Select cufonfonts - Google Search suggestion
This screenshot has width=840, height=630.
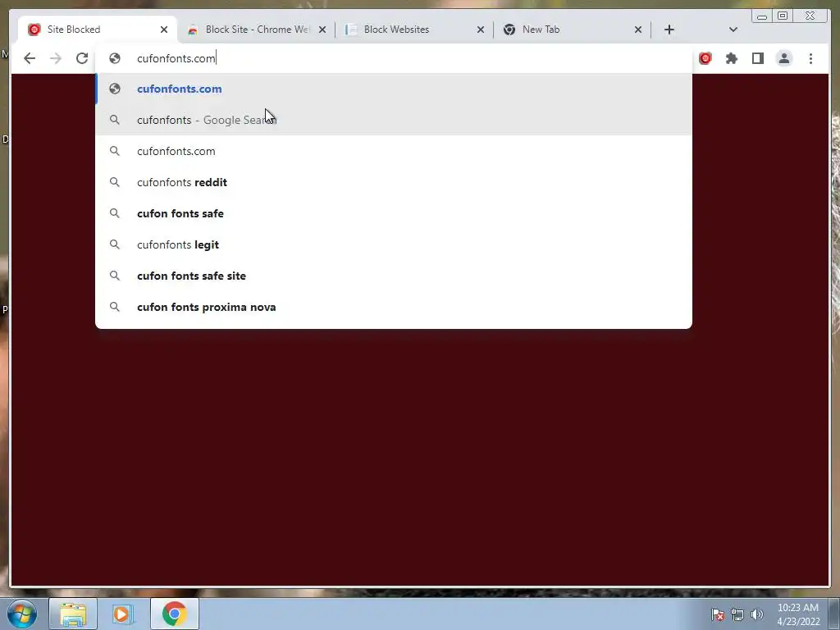pos(394,120)
